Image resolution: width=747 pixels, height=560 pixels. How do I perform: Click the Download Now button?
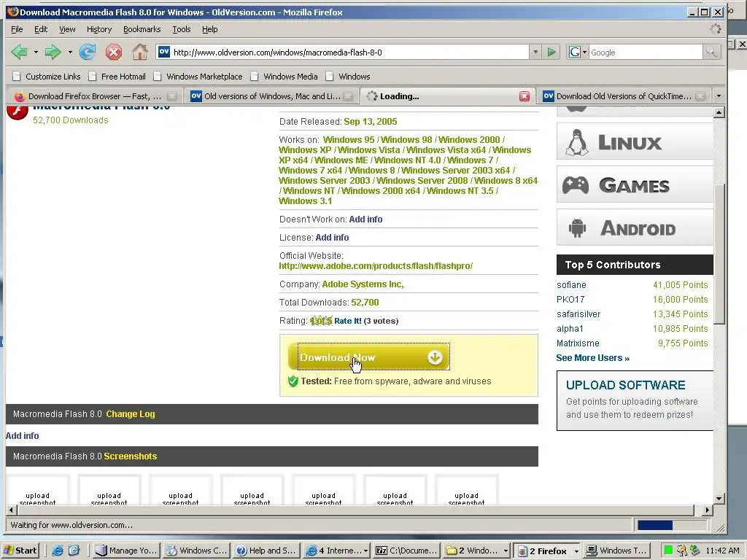tap(368, 357)
